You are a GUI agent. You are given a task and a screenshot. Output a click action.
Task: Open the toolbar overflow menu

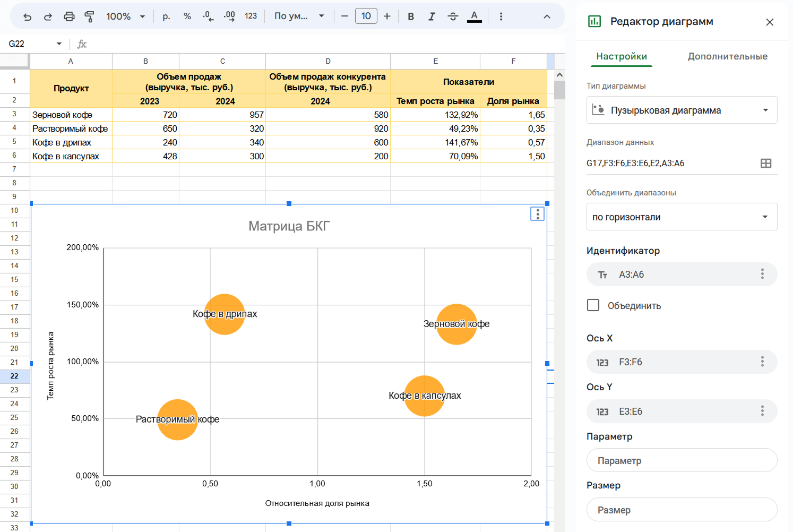coord(501,16)
